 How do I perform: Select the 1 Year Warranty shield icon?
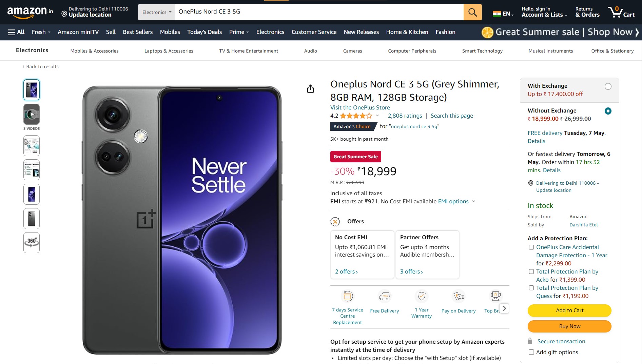(422, 295)
